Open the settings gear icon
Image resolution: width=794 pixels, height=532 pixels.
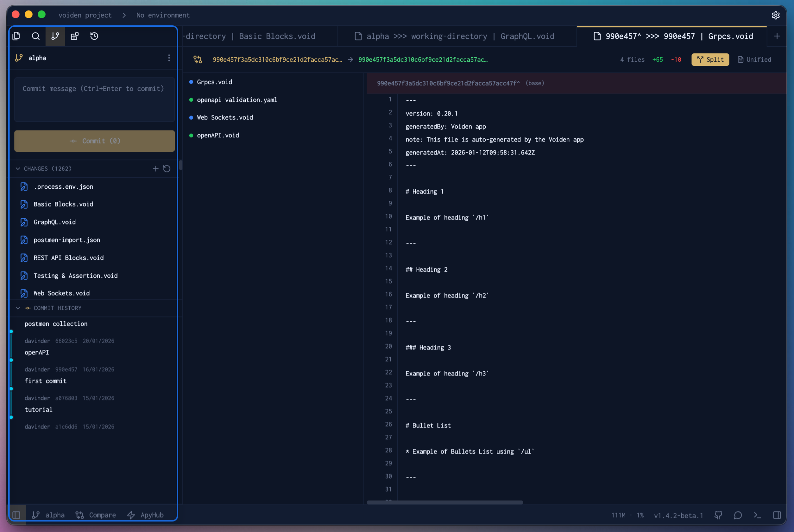(775, 15)
